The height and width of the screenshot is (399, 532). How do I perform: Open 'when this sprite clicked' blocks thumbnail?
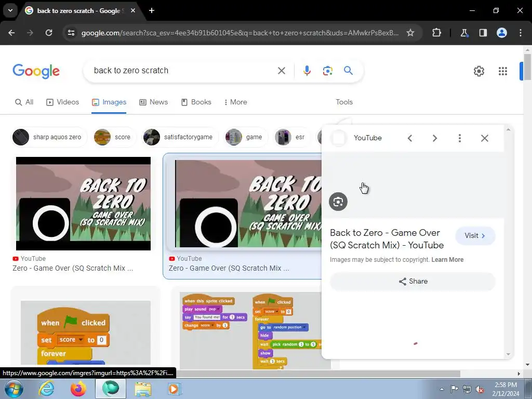point(251,331)
